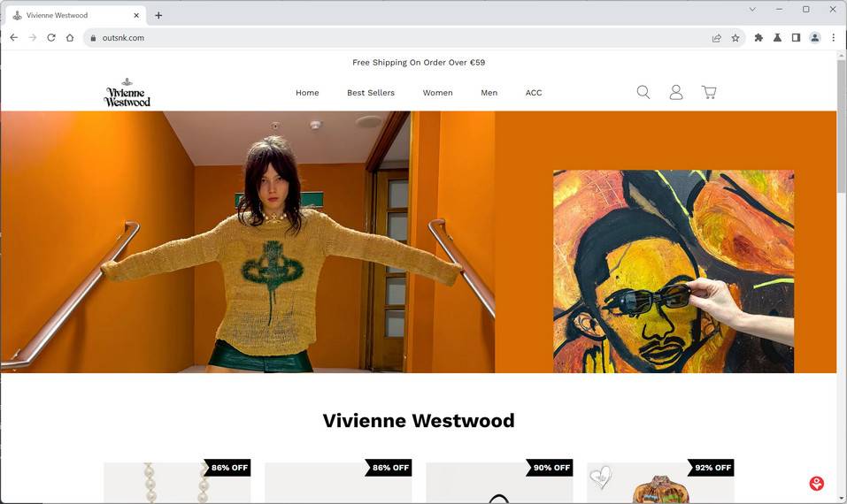Open a new browser tab
Viewport: 847px width, 504px height.
coord(158,15)
